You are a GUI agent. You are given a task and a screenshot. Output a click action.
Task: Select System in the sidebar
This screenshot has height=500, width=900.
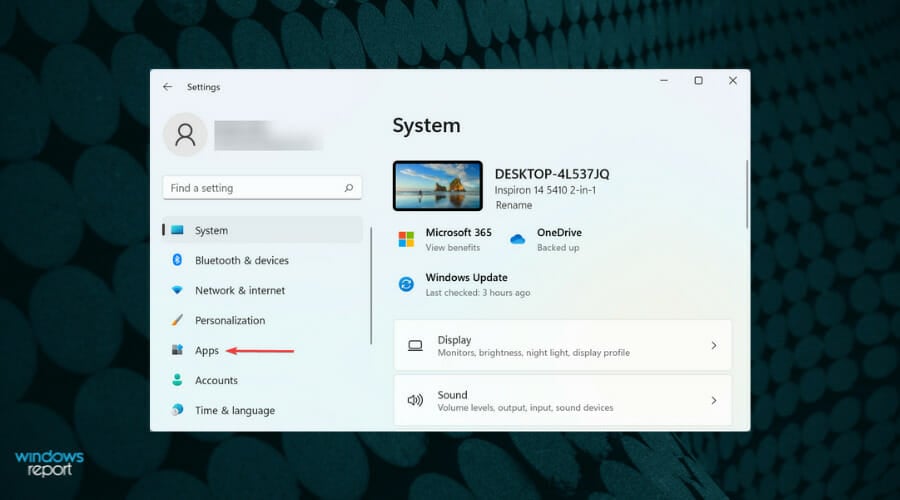pos(262,230)
